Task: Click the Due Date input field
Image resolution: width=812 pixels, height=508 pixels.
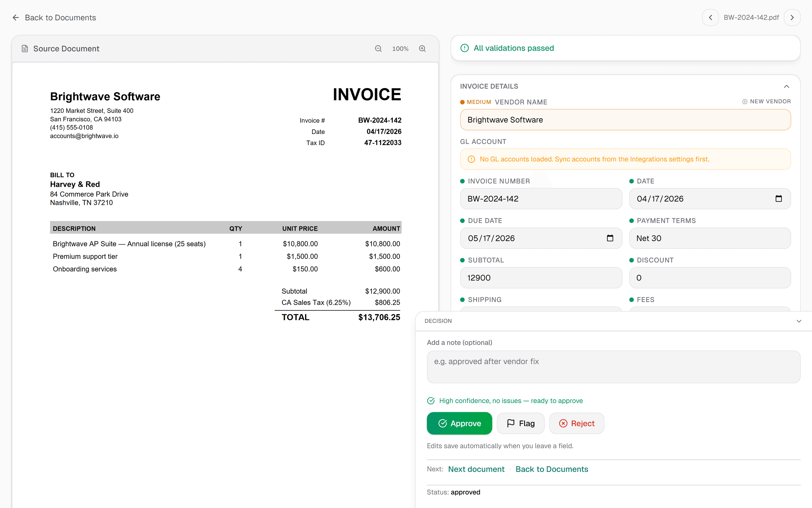Action: click(541, 238)
